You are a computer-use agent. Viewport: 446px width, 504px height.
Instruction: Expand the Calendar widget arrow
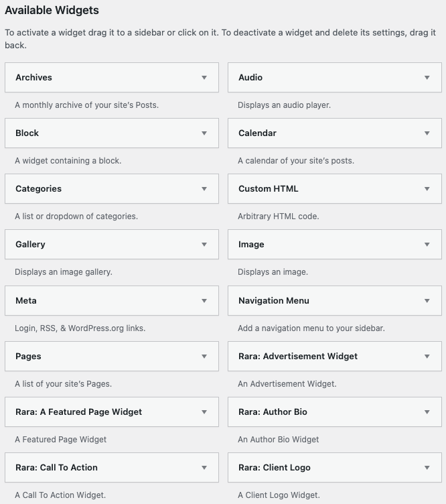click(427, 133)
